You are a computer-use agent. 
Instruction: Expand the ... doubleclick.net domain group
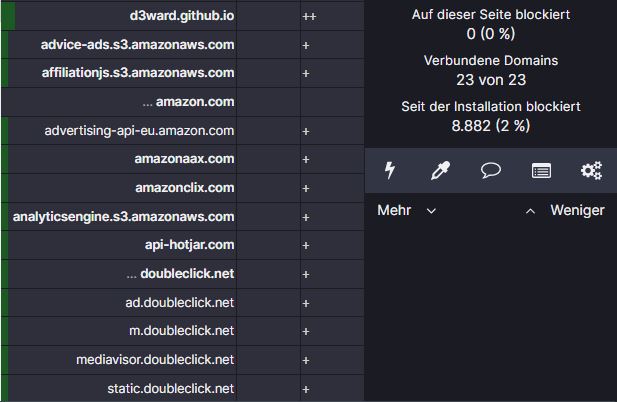pyautogui.click(x=180, y=274)
